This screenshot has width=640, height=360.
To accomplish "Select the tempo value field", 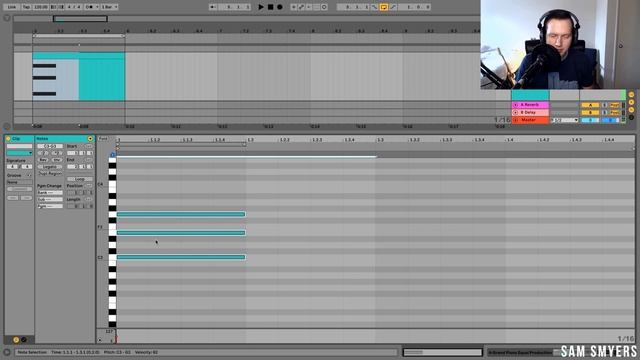I will coord(40,7).
